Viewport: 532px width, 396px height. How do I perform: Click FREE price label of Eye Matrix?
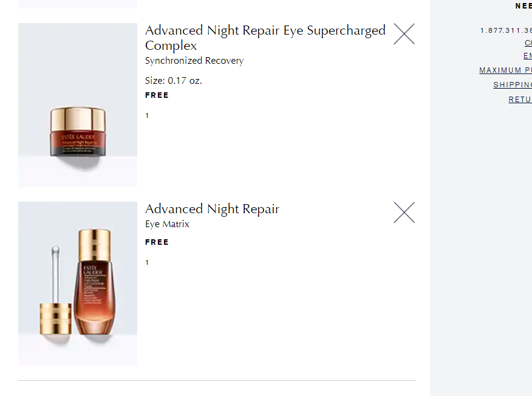coord(157,242)
